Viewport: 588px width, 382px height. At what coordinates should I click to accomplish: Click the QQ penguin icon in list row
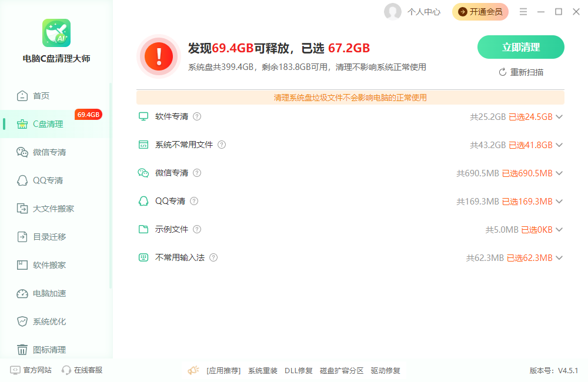coord(143,202)
